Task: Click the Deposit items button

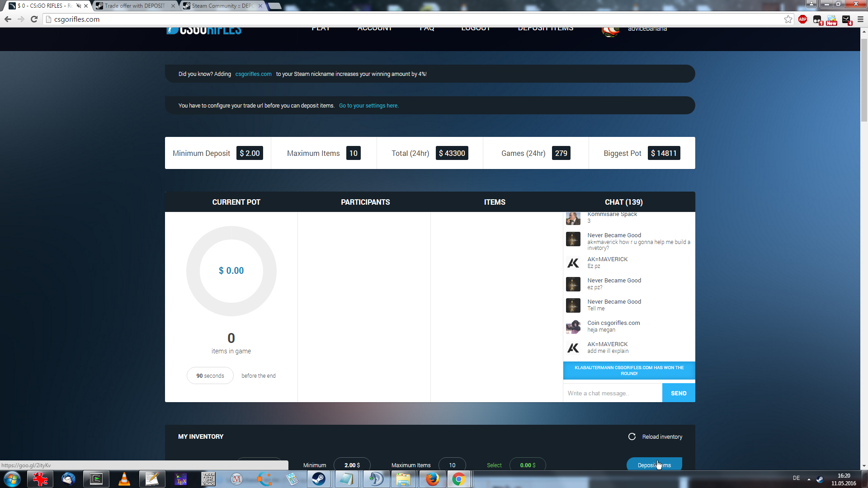Action: [x=654, y=465]
